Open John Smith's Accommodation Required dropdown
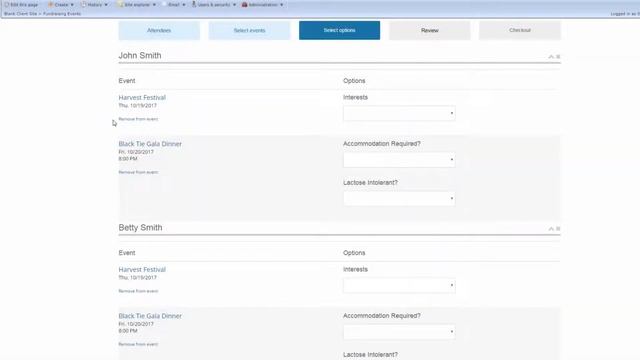This screenshot has height=360, width=640. (399, 160)
